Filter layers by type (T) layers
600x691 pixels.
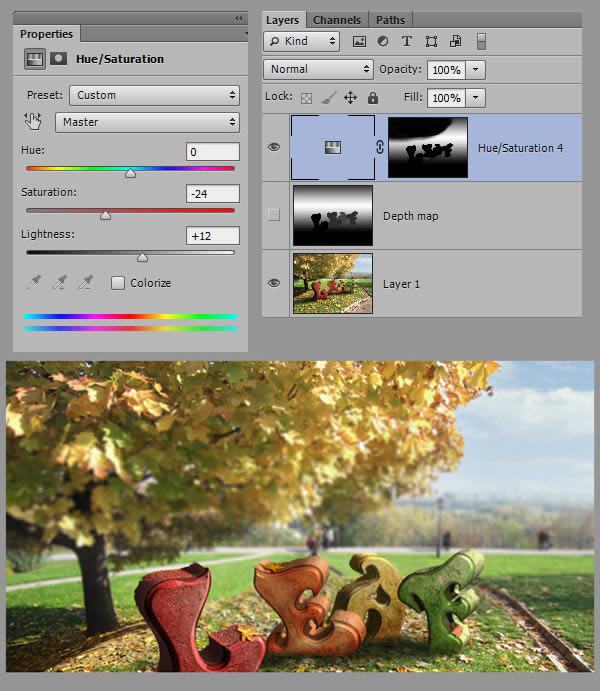(407, 41)
